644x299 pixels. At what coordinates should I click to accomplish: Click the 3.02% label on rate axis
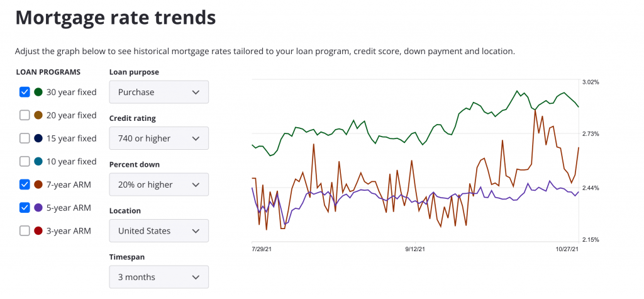click(591, 82)
